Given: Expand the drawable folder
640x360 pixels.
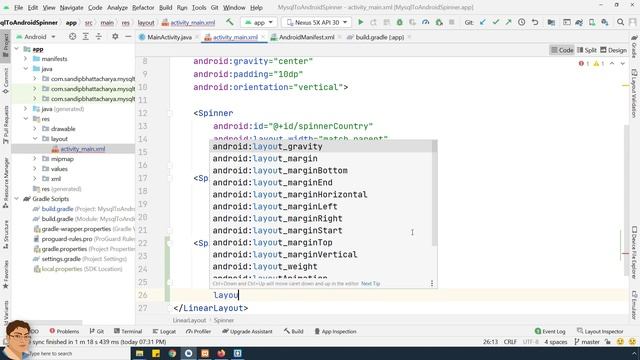Looking at the screenshot, I should tap(35, 129).
